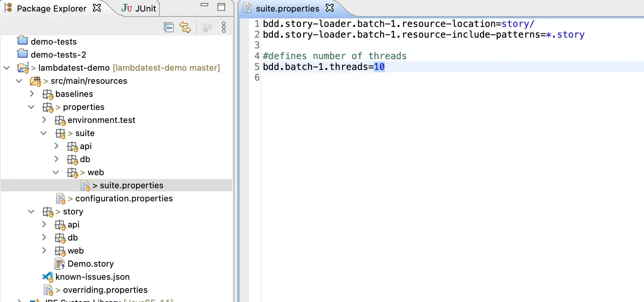Click the '*.story' value on line 2
The height and width of the screenshot is (302, 644).
tap(565, 35)
